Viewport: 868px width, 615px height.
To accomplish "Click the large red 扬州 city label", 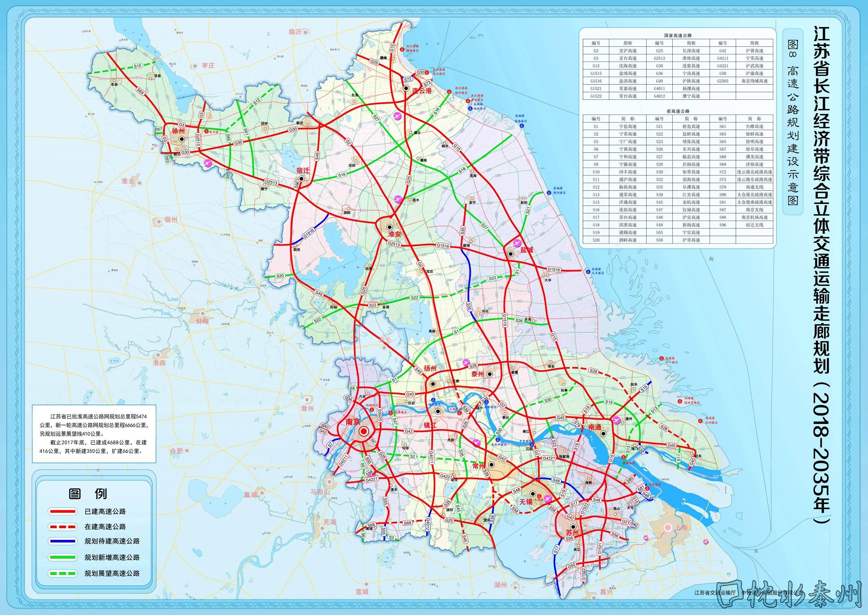I will (x=430, y=369).
